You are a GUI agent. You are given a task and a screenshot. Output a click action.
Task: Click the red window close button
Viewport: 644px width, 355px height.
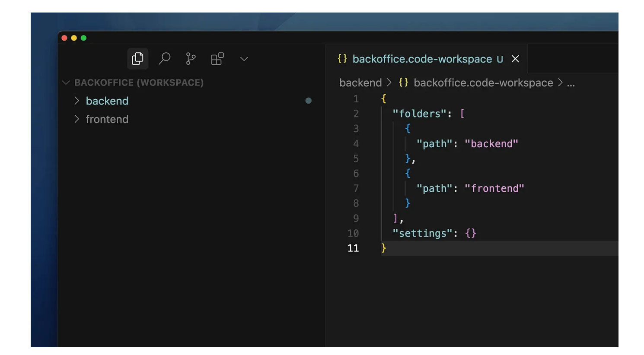[x=64, y=38]
